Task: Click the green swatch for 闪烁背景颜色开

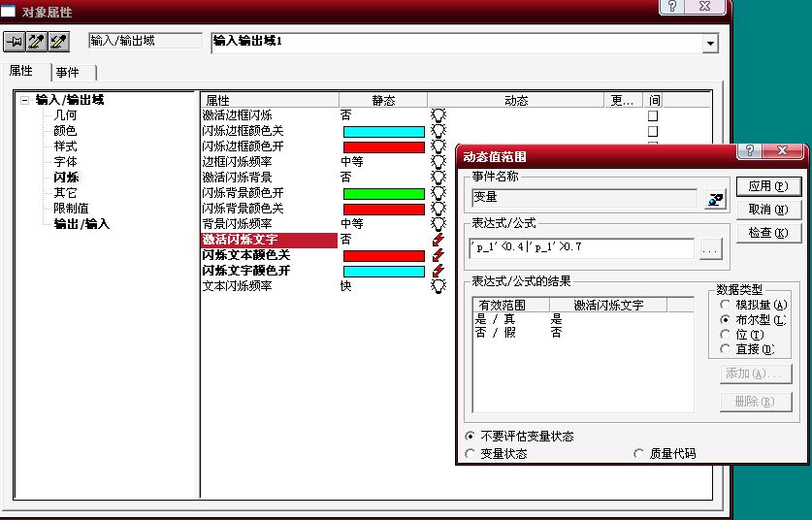Action: [384, 194]
